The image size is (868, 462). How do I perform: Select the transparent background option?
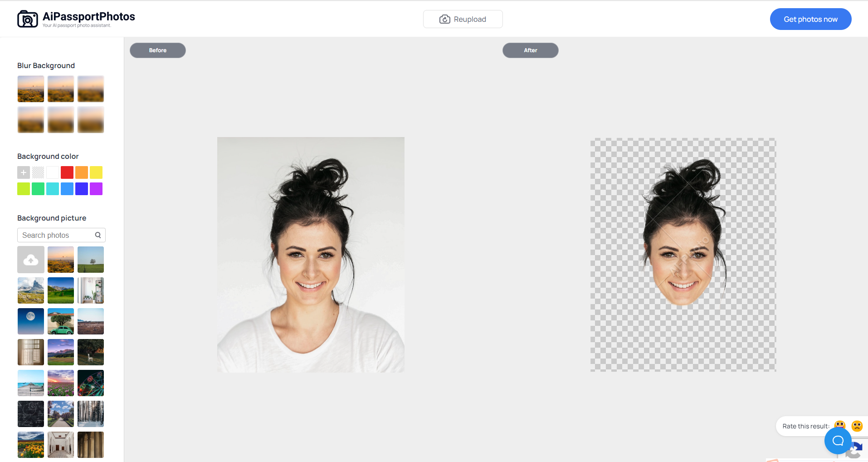click(38, 172)
